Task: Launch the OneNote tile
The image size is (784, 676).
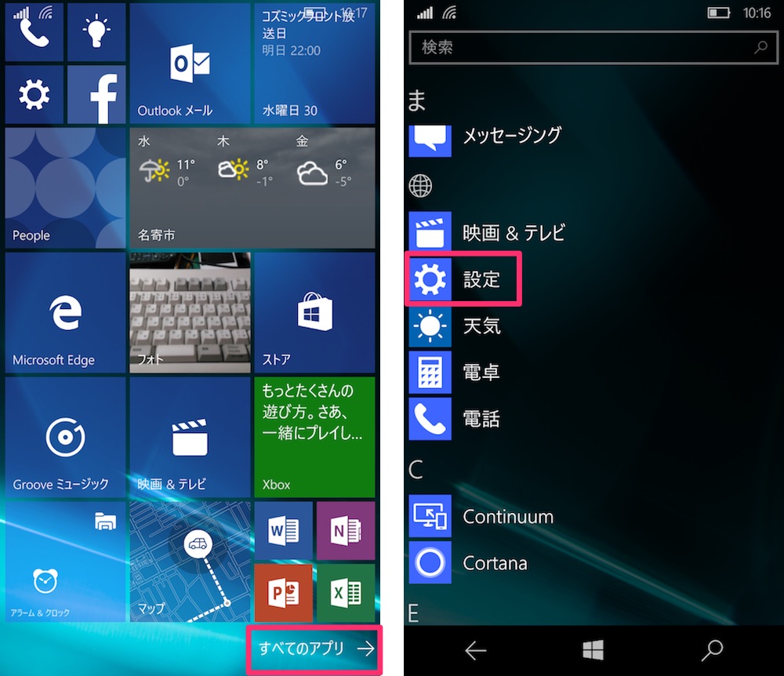Action: [346, 530]
